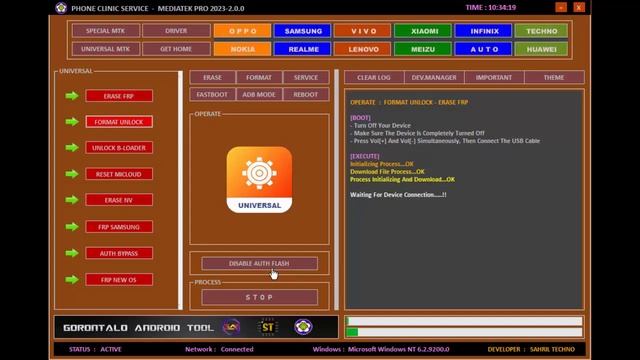Click 'DEVELOPER : SAHRIL TECHNO' text
Viewport: 640px width, 360px height.
(531, 349)
